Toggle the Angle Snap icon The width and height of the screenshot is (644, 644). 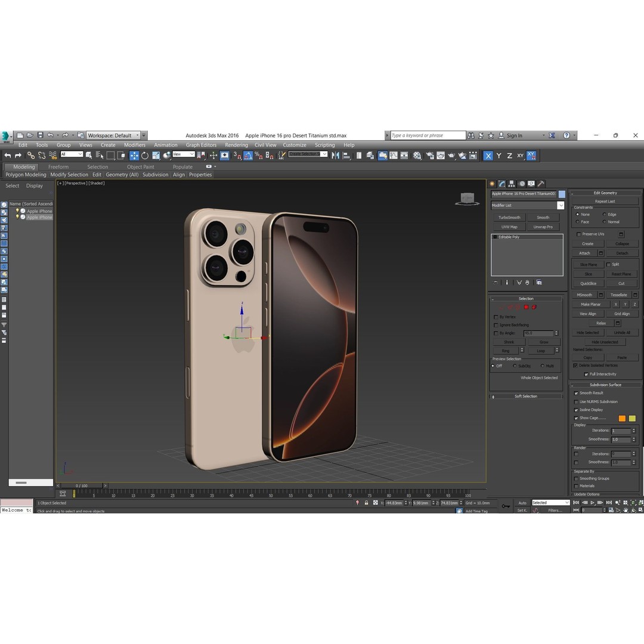(248, 156)
